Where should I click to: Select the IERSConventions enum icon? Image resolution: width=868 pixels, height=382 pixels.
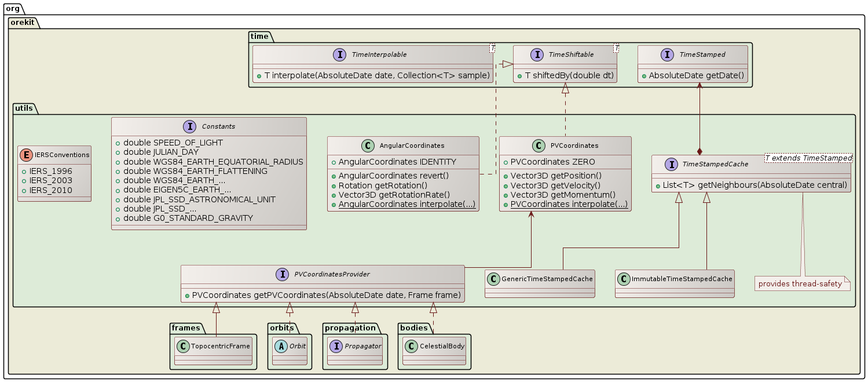click(26, 155)
